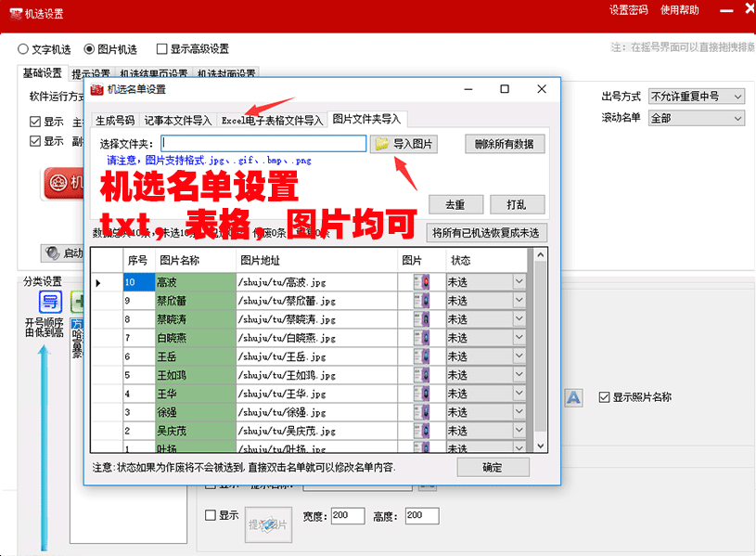The image size is (756, 556).
Task: Click the folder icon on 导入图片 button
Action: [381, 144]
